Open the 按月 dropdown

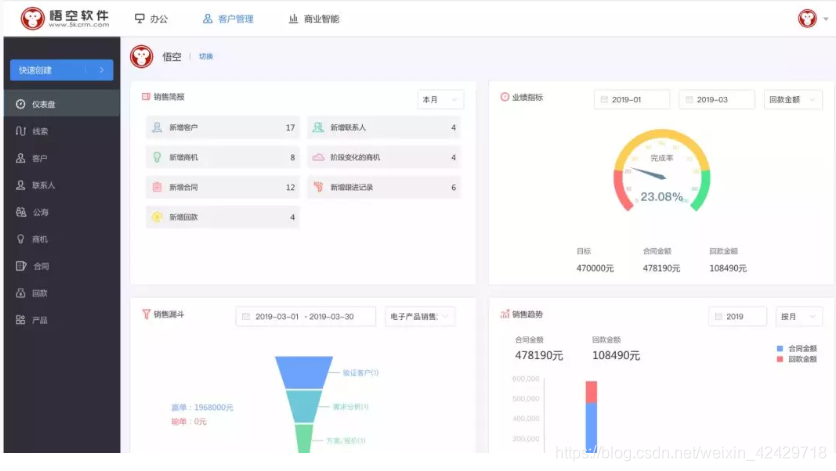(x=799, y=317)
